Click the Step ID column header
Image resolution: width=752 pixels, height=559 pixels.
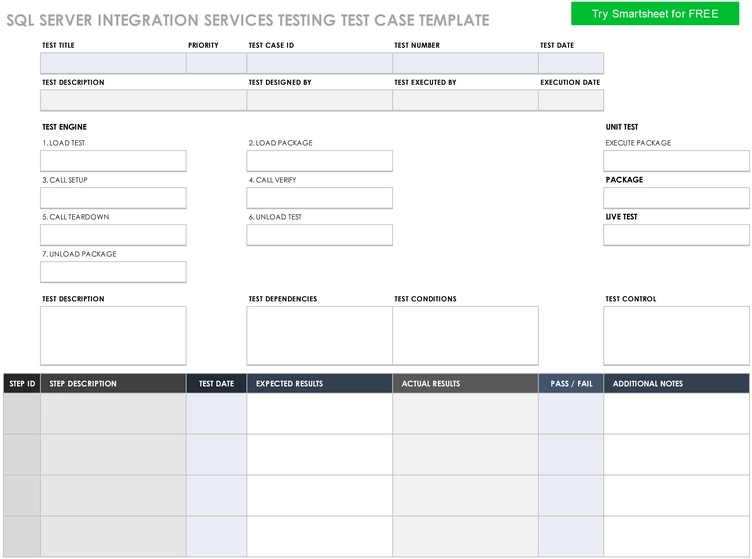(22, 384)
